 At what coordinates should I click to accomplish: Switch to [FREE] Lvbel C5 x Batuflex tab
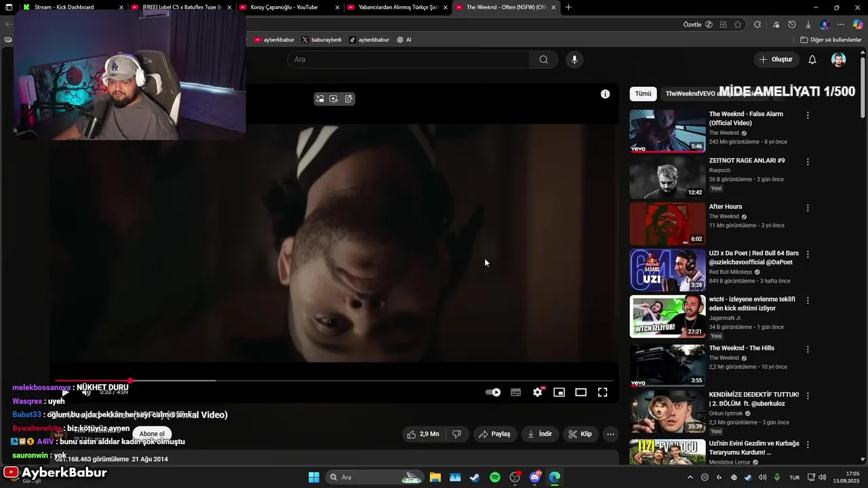coord(182,7)
